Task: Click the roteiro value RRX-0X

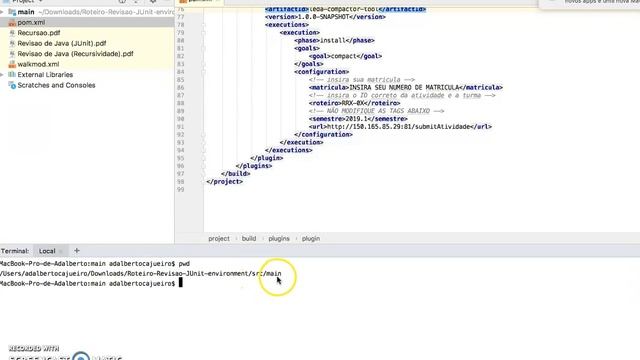Action: (353, 103)
